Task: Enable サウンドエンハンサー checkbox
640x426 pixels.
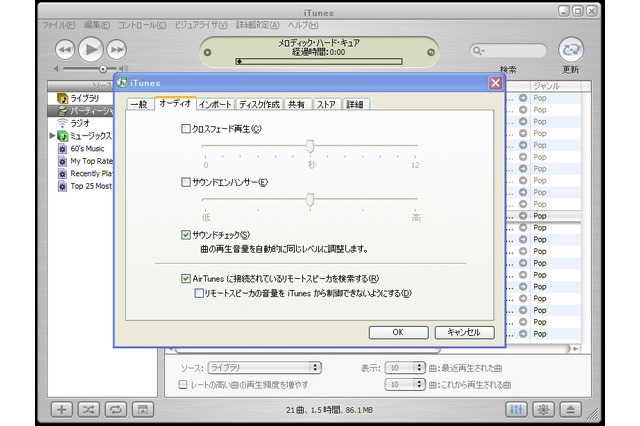Action: (185, 182)
